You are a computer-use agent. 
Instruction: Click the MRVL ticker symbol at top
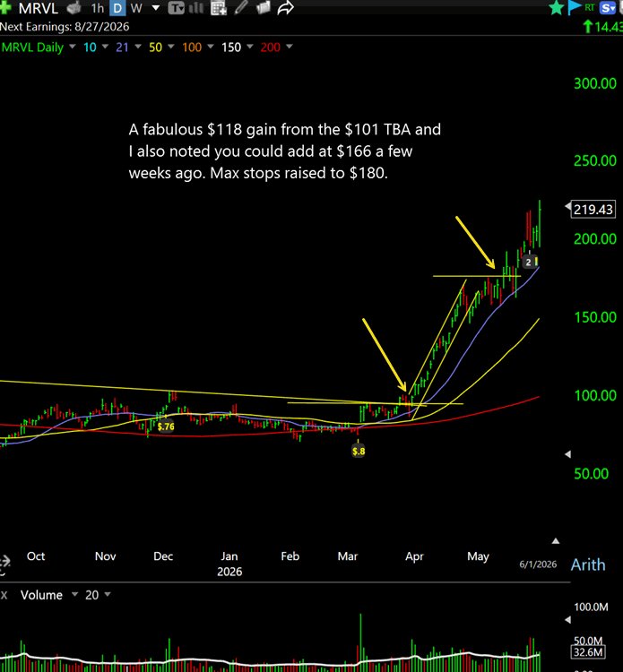(x=38, y=8)
